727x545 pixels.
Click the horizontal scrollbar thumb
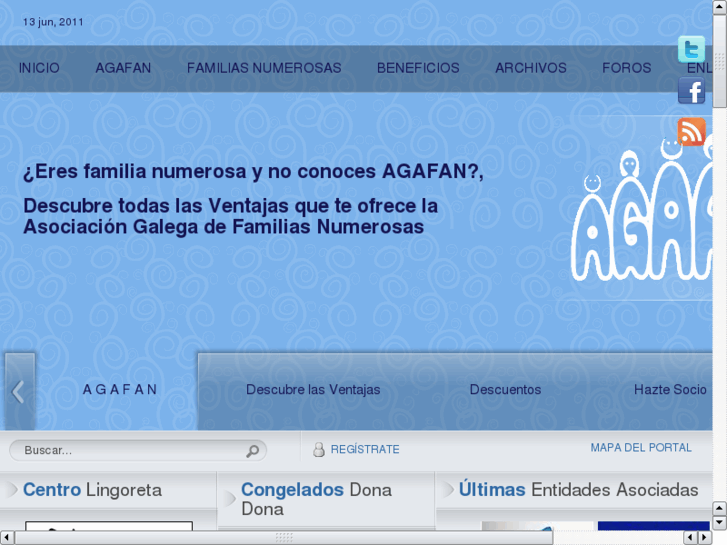(284, 538)
